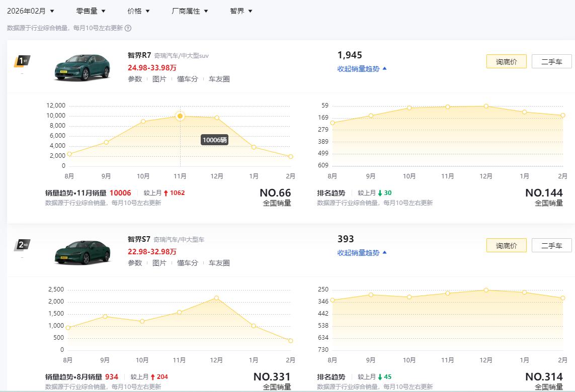
Task: Click the red up-arrow 204 change indicator
Action: click(x=159, y=377)
